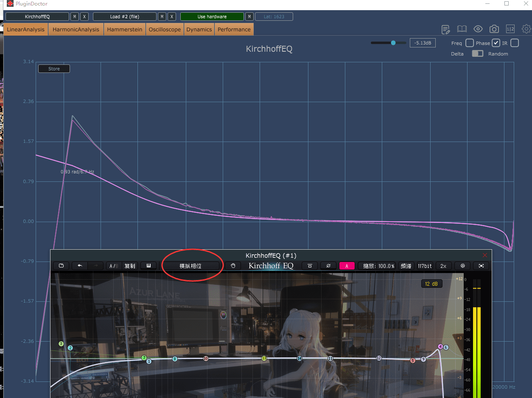532x398 pixels.
Task: Click the piano keyboard icon in KirchhoffEQ
Action: pyautogui.click(x=149, y=266)
